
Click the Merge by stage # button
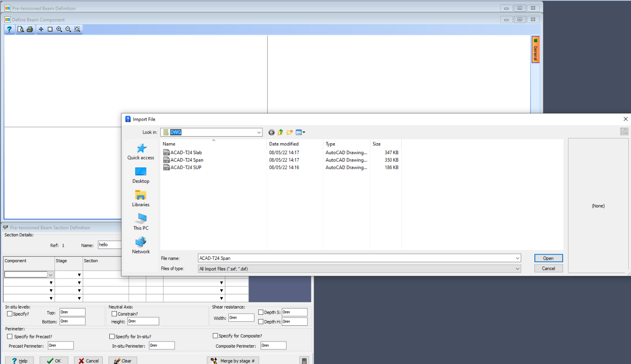tap(233, 361)
